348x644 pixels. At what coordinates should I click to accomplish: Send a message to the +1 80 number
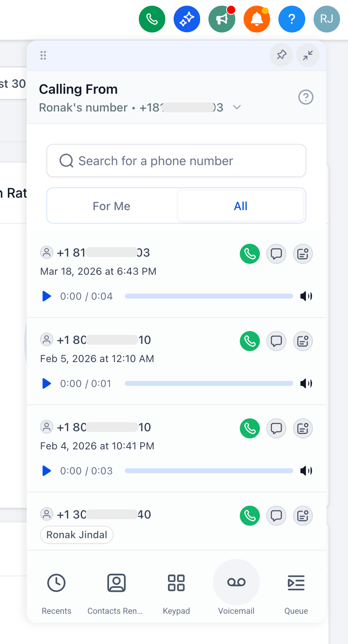pos(276,341)
